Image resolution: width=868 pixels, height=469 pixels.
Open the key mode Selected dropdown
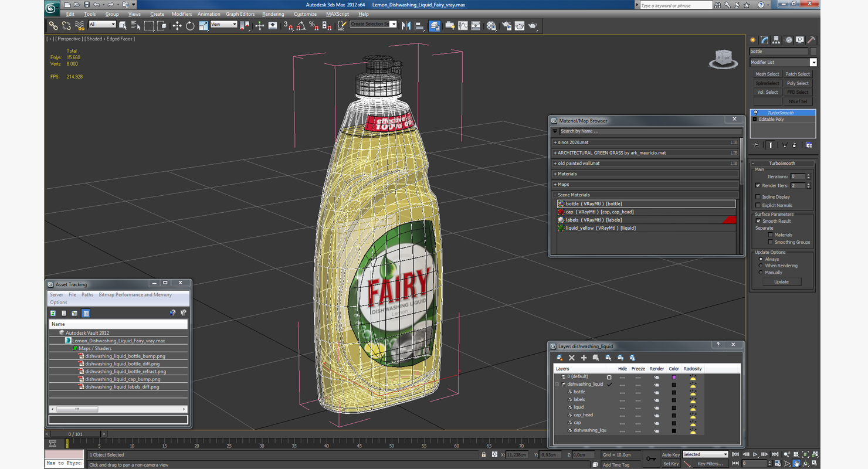tap(705, 454)
